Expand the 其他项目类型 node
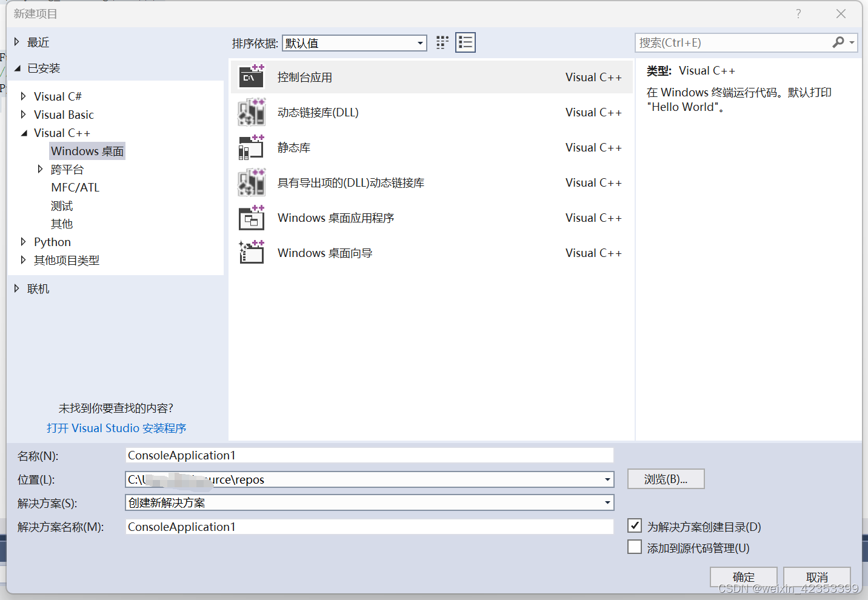 click(23, 260)
